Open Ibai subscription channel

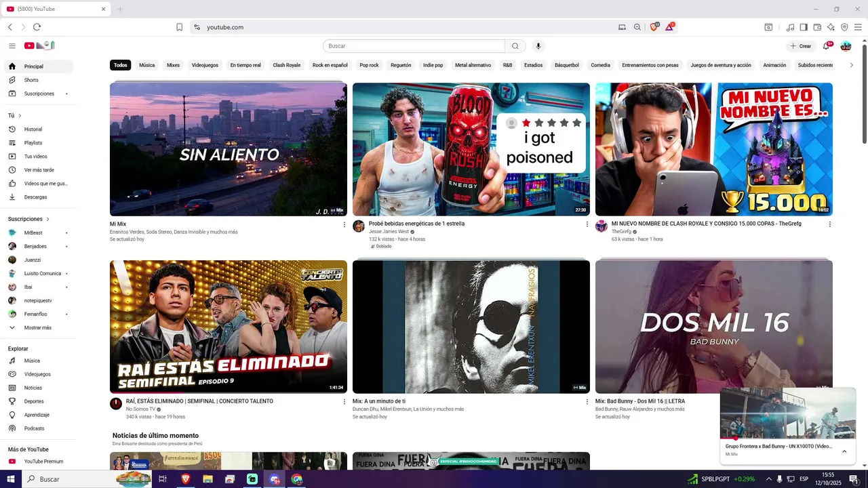click(x=39, y=287)
